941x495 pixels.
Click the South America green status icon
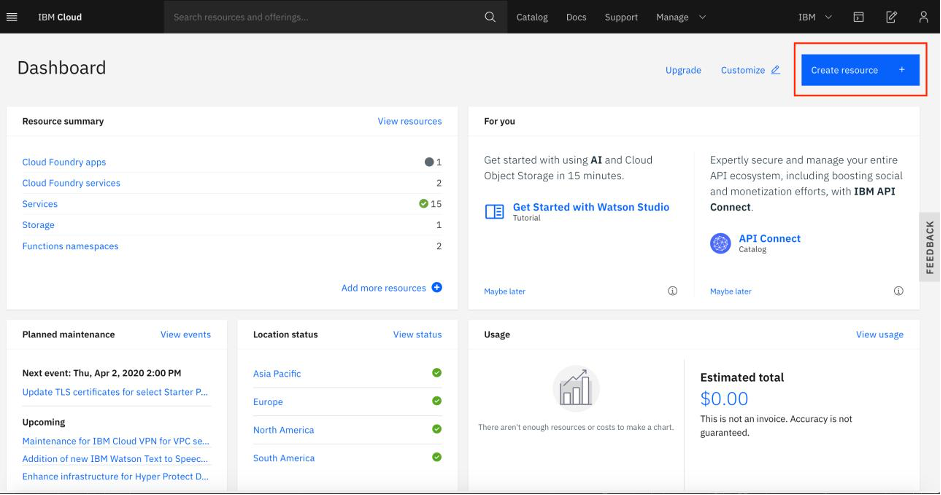pos(437,457)
